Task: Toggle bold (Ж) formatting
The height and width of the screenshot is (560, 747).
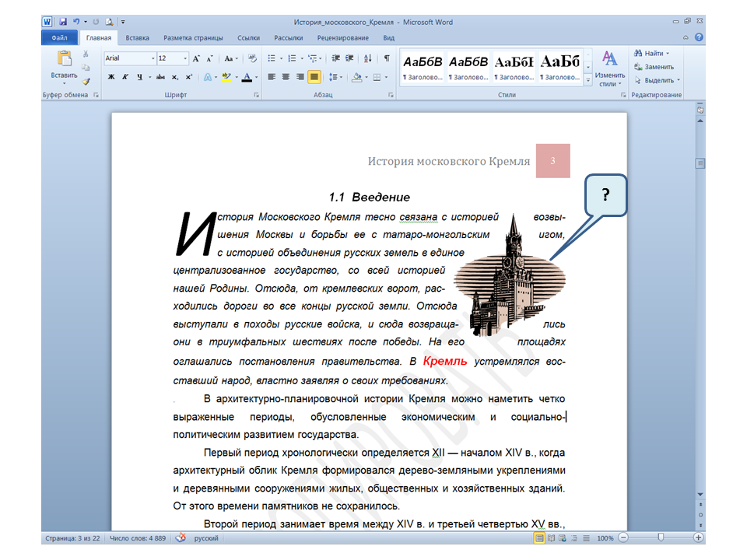Action: [x=111, y=77]
